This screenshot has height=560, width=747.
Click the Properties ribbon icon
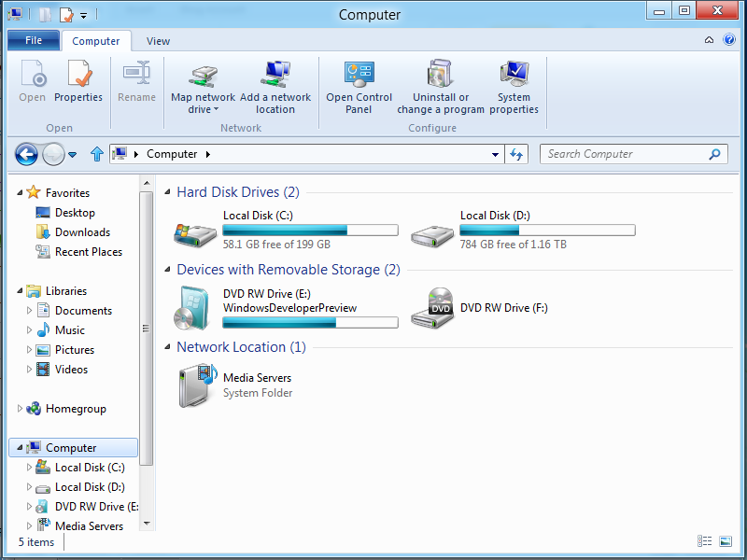tap(78, 74)
